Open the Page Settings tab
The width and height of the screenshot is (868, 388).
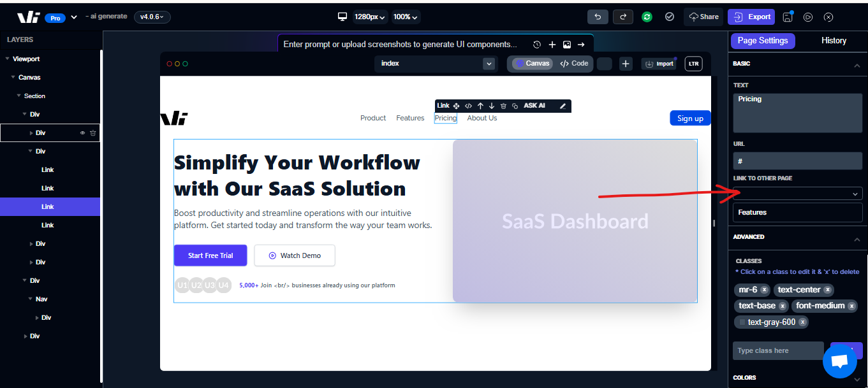pyautogui.click(x=763, y=41)
